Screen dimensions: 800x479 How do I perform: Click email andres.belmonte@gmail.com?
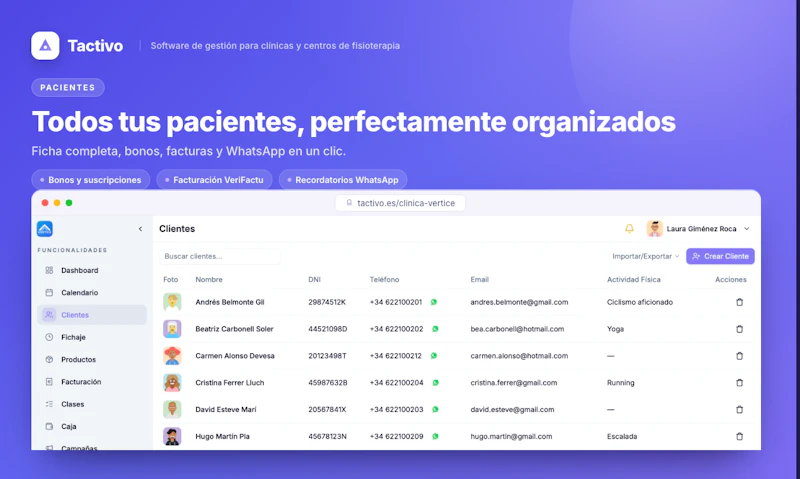click(x=519, y=302)
